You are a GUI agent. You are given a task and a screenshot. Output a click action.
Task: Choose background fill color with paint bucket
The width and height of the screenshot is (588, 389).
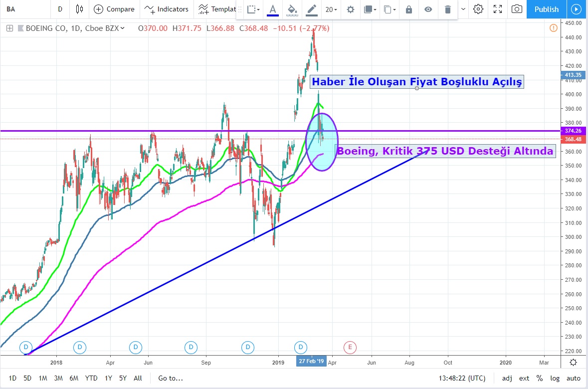[292, 9]
